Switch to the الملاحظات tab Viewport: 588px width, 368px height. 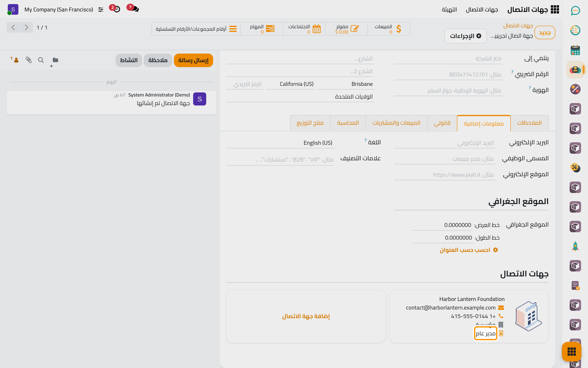(x=529, y=123)
